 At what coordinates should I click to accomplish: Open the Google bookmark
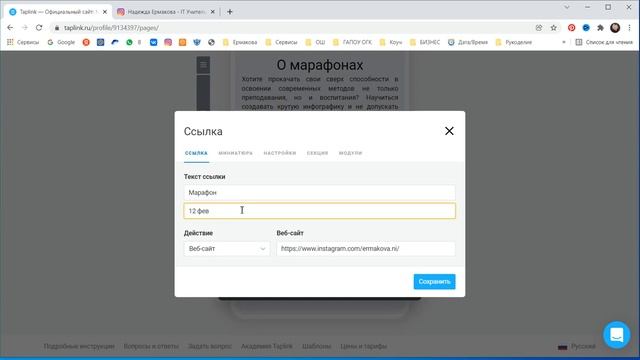tap(61, 42)
